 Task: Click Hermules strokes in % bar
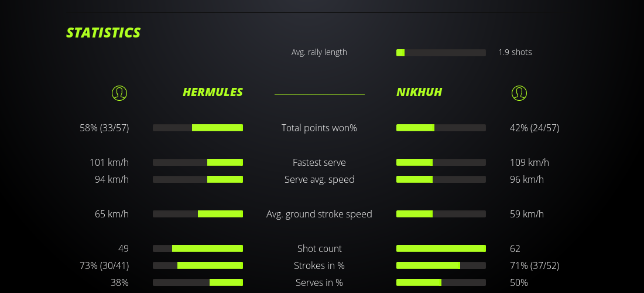[x=198, y=265]
